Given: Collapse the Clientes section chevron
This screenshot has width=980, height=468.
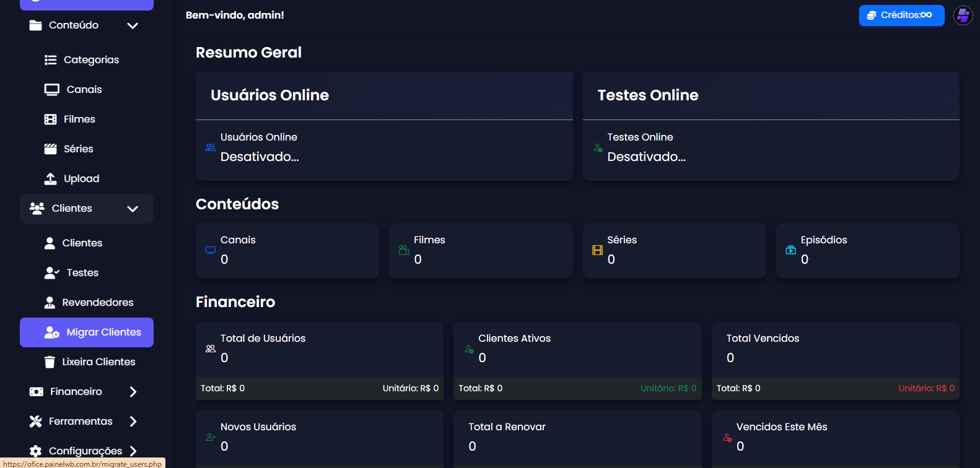Looking at the screenshot, I should tap(133, 209).
